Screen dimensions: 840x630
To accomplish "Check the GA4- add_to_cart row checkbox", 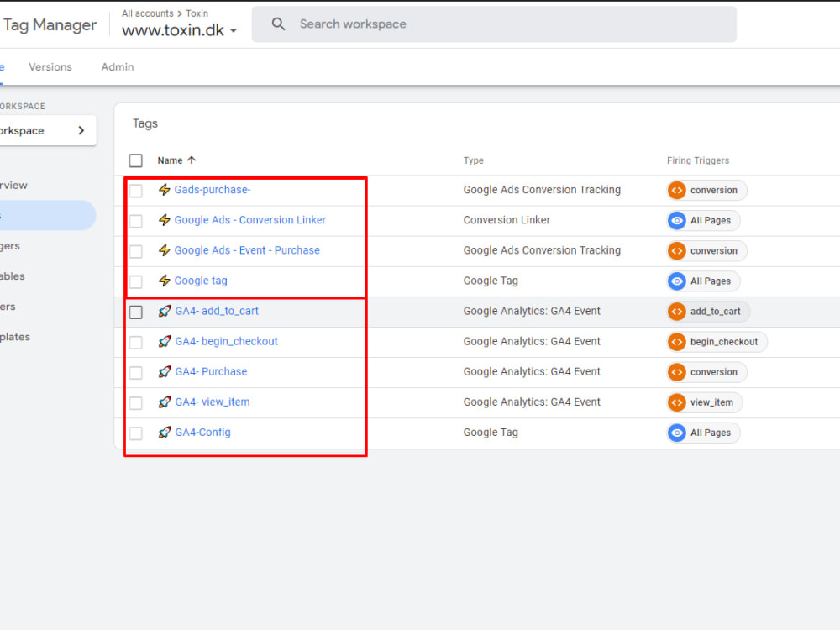I will [x=136, y=311].
